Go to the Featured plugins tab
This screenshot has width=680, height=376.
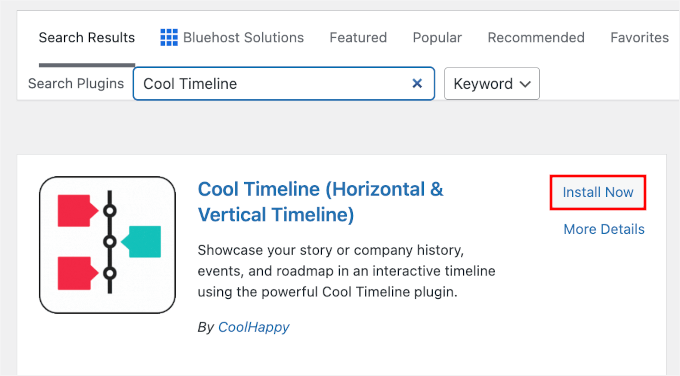(358, 38)
